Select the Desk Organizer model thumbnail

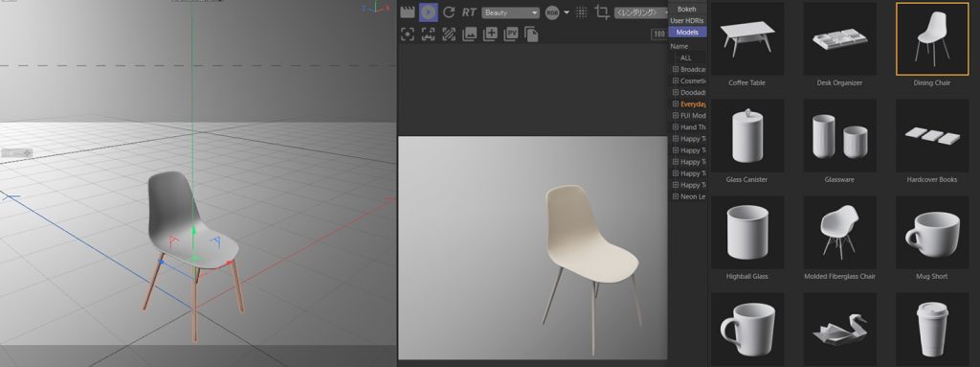(x=839, y=39)
